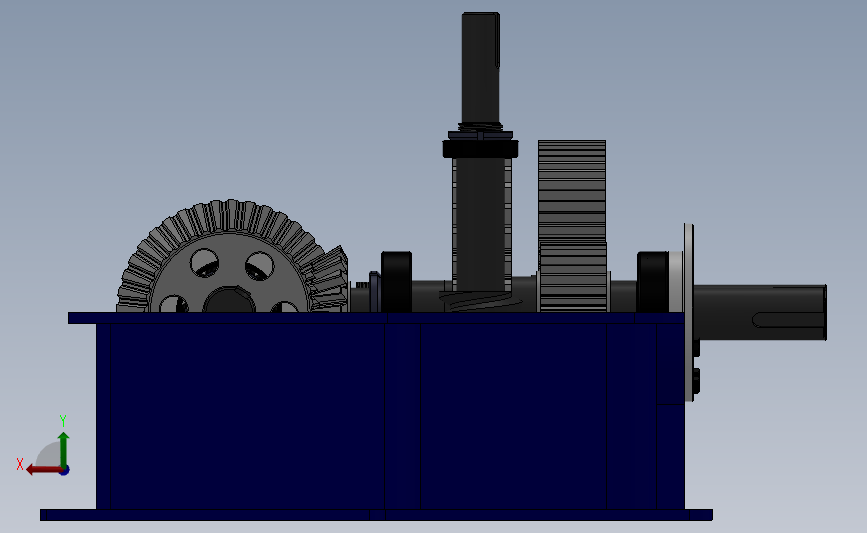Select the central hub bore of the bevel gear
The width and height of the screenshot is (867, 533).
click(229, 300)
